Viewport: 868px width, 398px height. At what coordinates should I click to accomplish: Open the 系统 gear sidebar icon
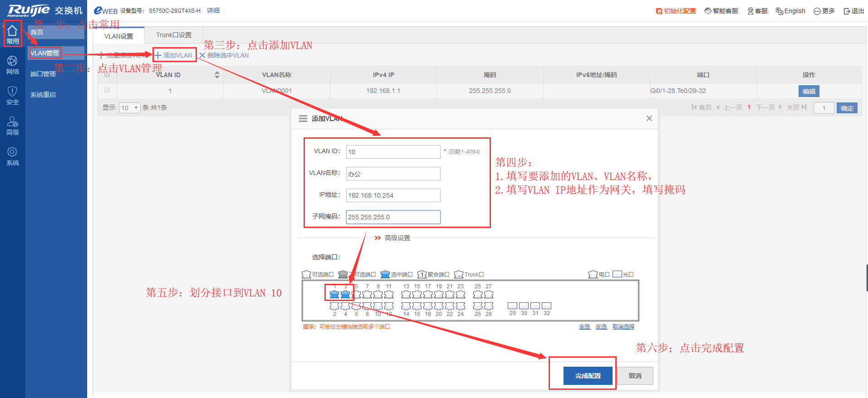coord(12,155)
